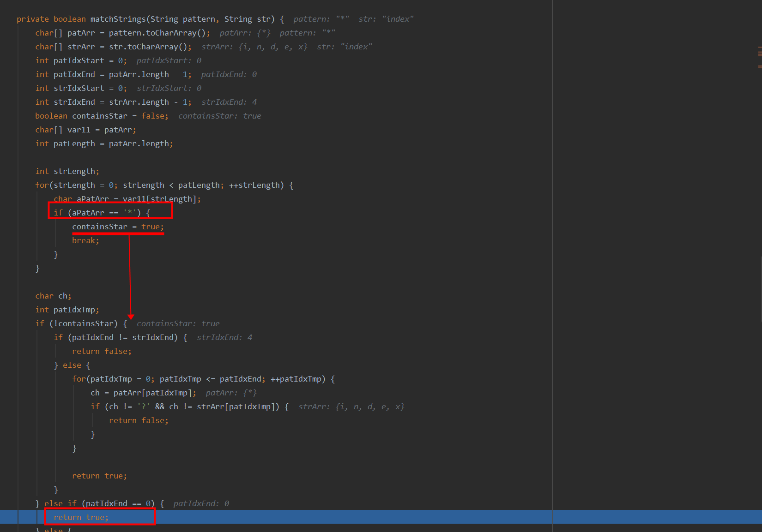Click inline debug hint 'pattern: "*"' on signature line
The image size is (762, 532).
click(x=321, y=19)
